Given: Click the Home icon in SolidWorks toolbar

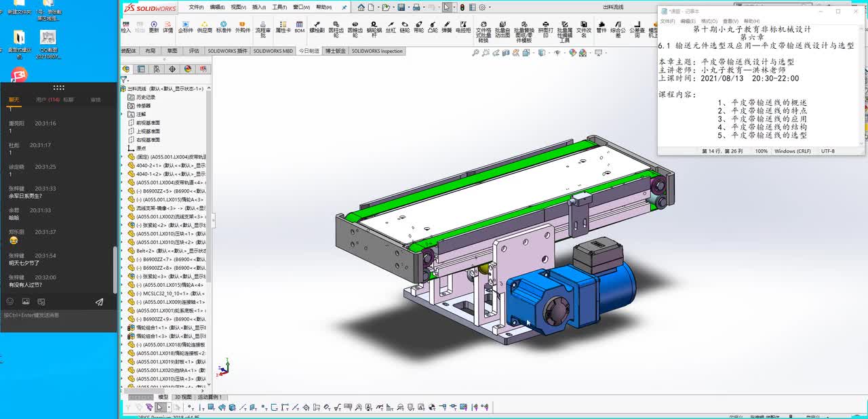Looking at the screenshot, I should coord(361,7).
